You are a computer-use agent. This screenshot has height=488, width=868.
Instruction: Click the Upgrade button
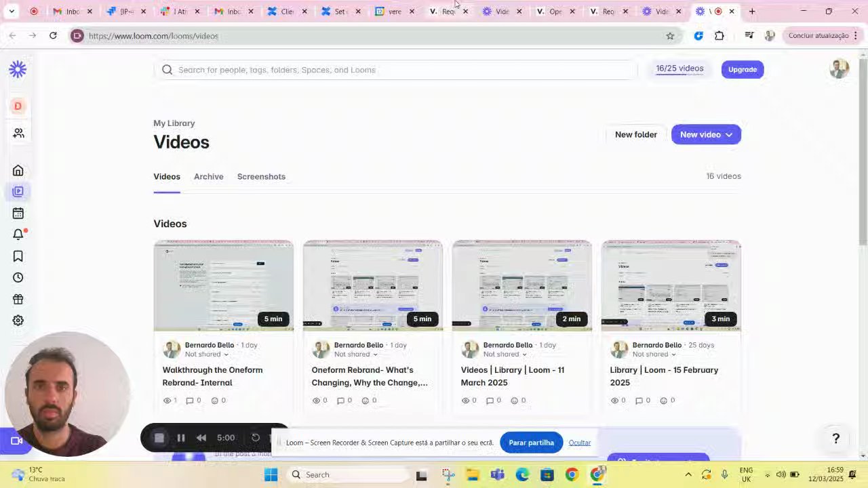pos(743,69)
